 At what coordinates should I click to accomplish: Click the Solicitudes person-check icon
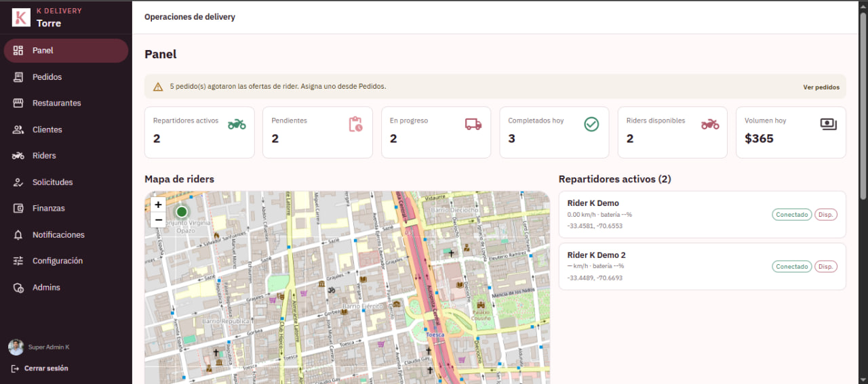[x=18, y=182]
